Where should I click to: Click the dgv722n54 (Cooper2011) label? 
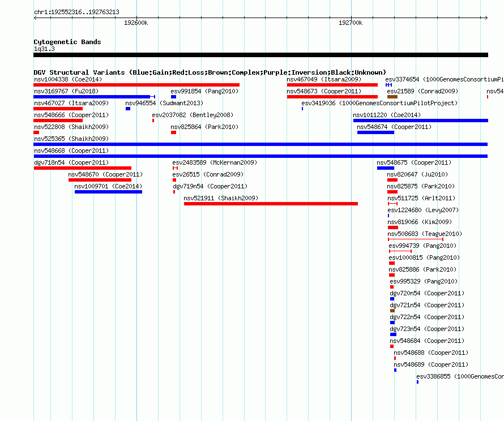click(427, 317)
